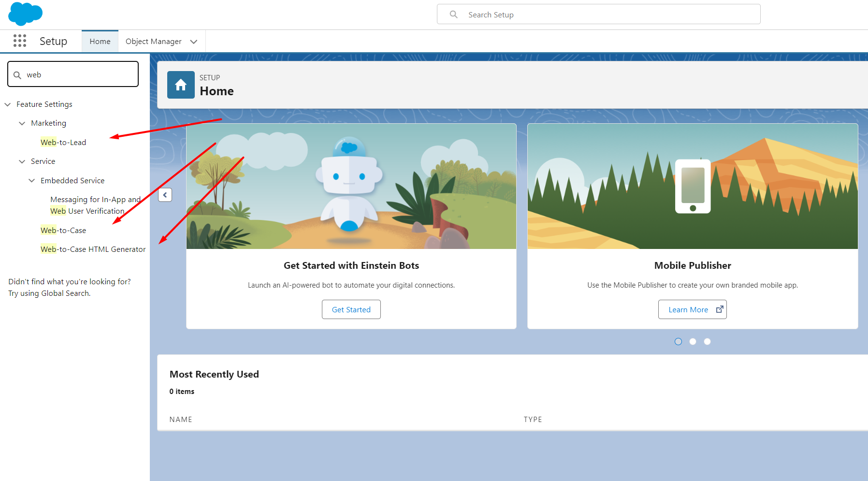Image resolution: width=868 pixels, height=481 pixels.
Task: Collapse the Feature Settings section
Action: click(7, 104)
